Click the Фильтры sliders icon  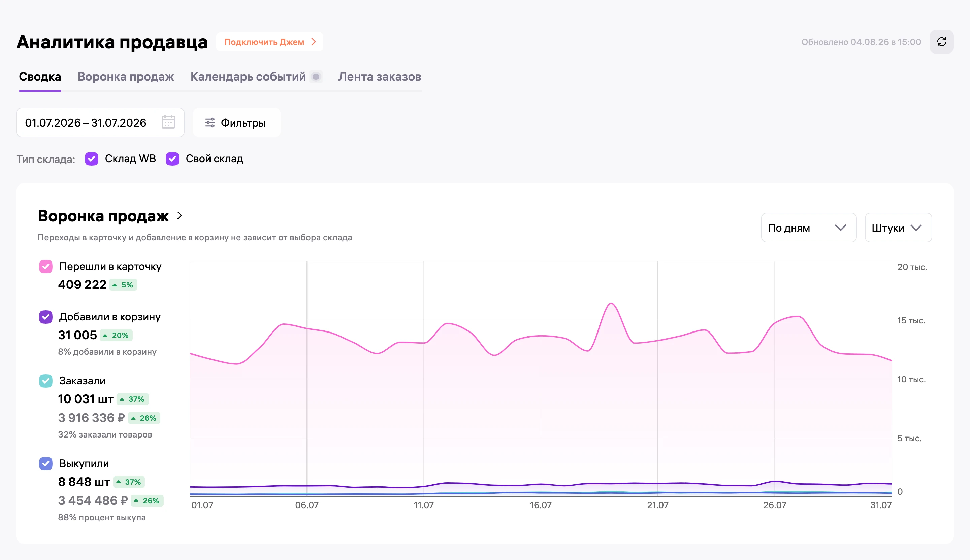tap(210, 123)
